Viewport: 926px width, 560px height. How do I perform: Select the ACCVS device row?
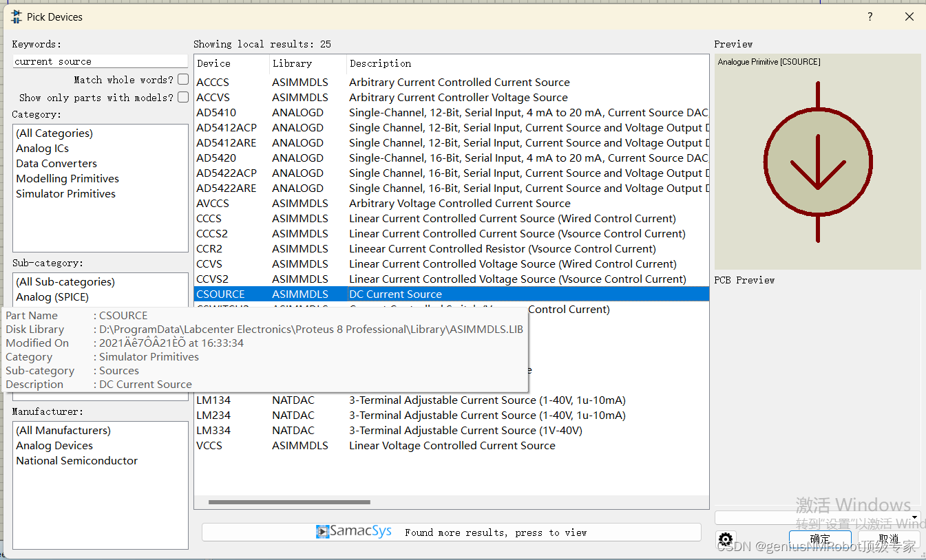[x=452, y=98]
